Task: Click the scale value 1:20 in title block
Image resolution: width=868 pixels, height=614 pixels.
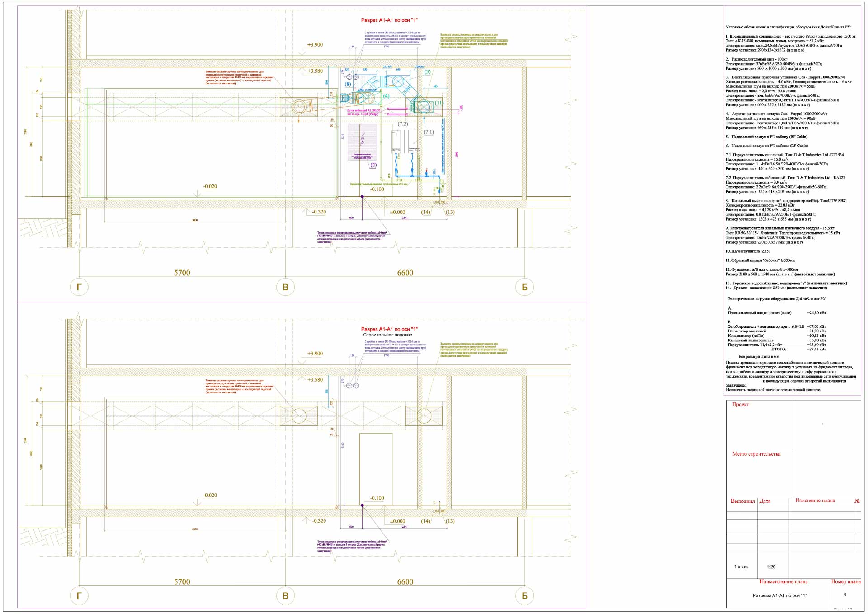Action: (x=771, y=567)
